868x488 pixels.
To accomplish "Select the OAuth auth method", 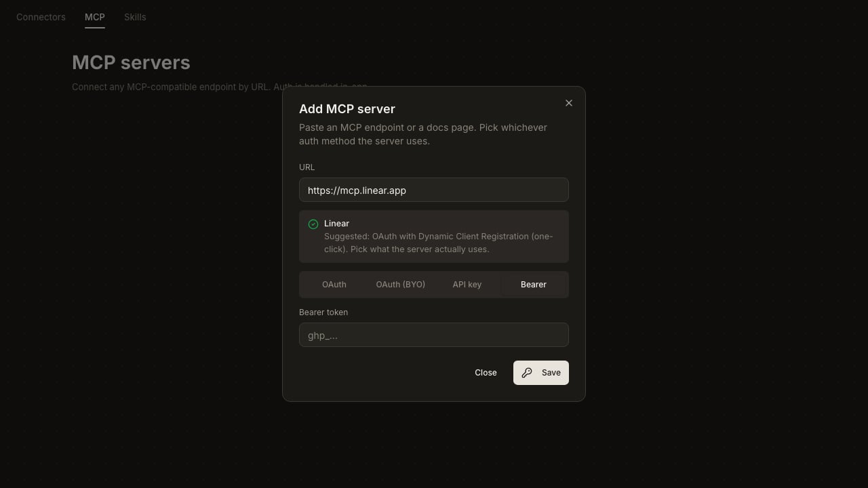I will pyautogui.click(x=334, y=285).
